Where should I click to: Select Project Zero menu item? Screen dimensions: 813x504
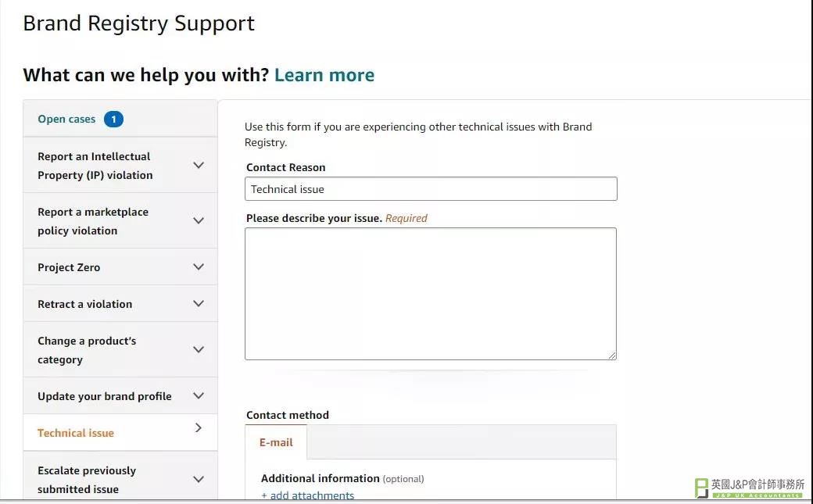69,267
